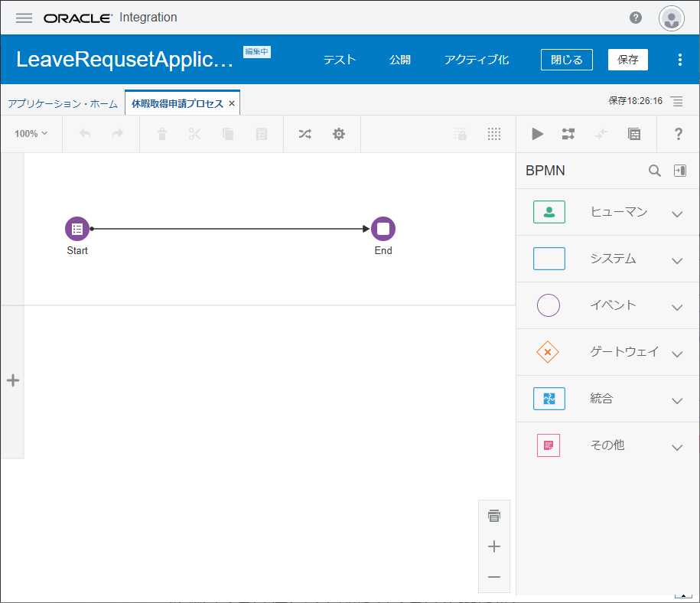Open the hamburger navigation menu

click(24, 18)
